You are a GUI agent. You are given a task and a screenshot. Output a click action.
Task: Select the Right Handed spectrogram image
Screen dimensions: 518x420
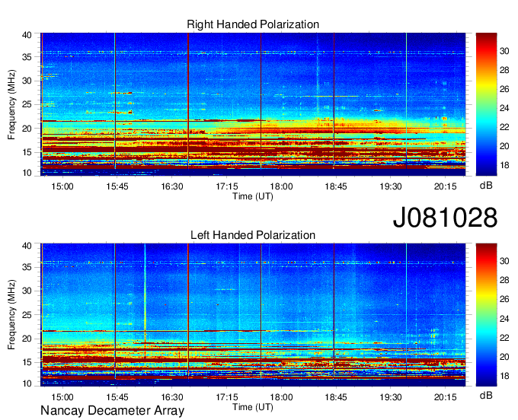click(253, 104)
